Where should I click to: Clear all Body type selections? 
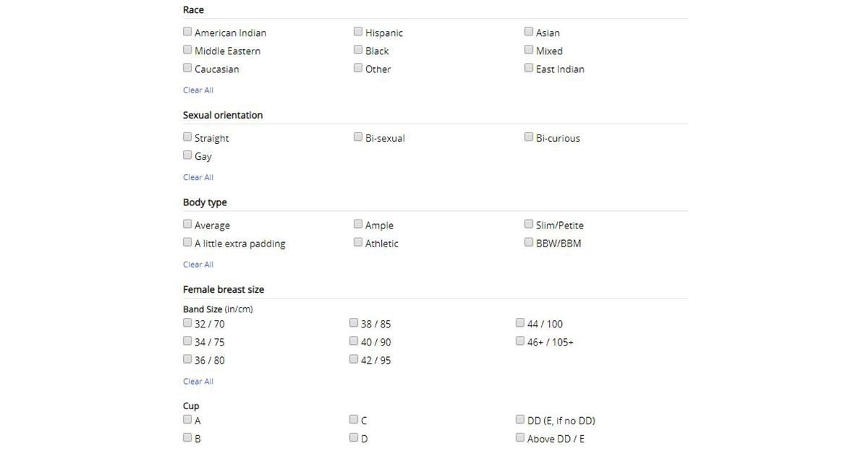click(197, 264)
